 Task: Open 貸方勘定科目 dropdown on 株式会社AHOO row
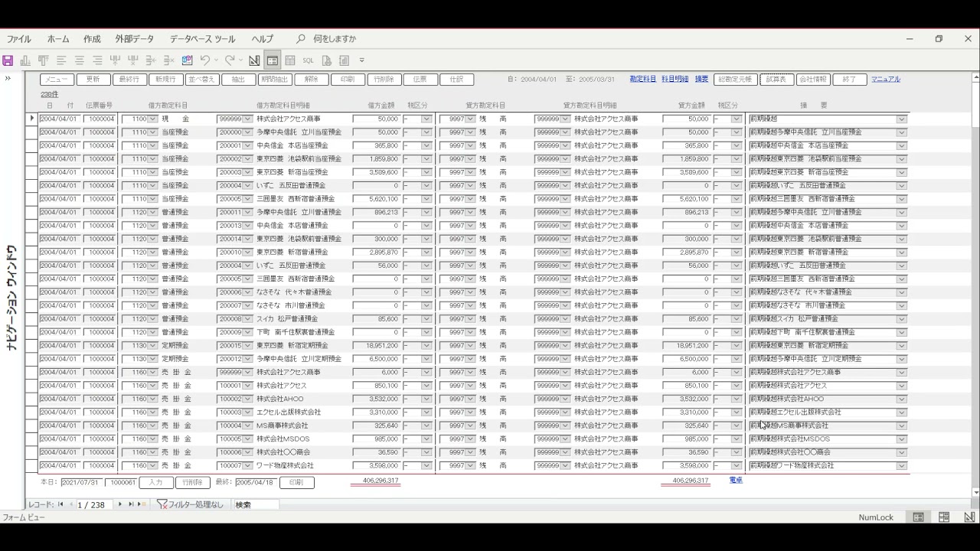coord(470,399)
